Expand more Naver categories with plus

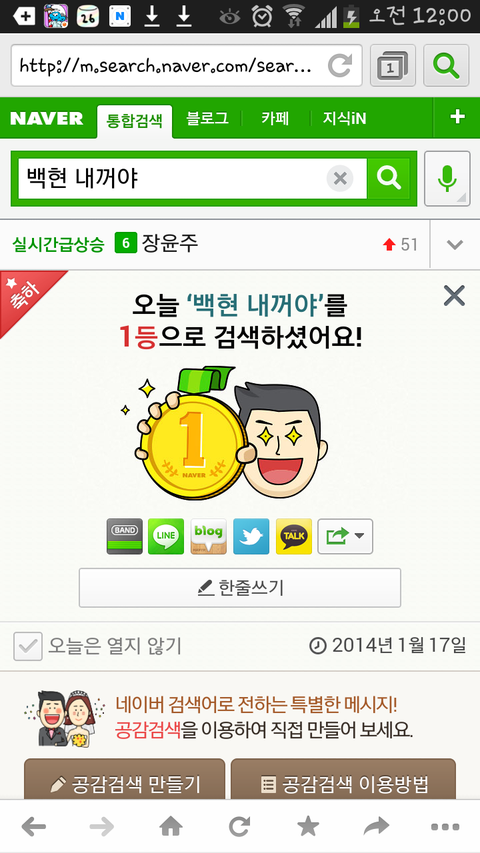click(x=457, y=117)
